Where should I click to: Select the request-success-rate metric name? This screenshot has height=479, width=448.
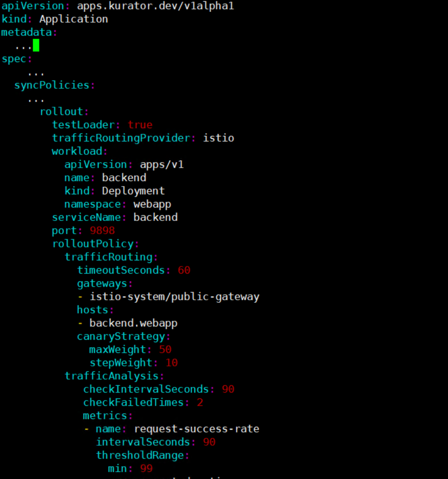[x=197, y=429]
